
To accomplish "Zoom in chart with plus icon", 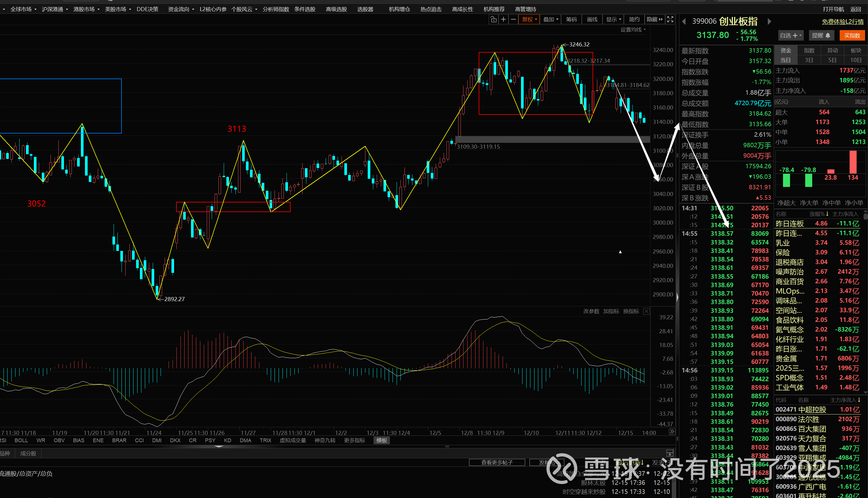I will [x=504, y=20].
